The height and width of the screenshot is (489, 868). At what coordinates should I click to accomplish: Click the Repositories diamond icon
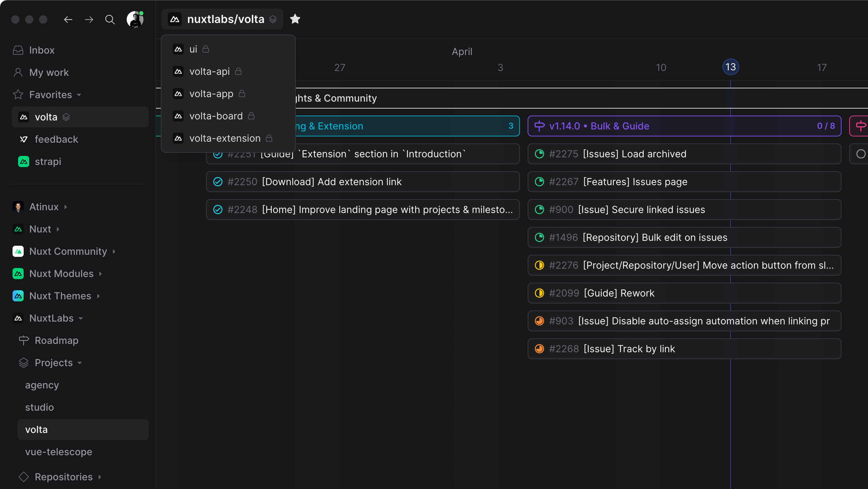point(24,477)
